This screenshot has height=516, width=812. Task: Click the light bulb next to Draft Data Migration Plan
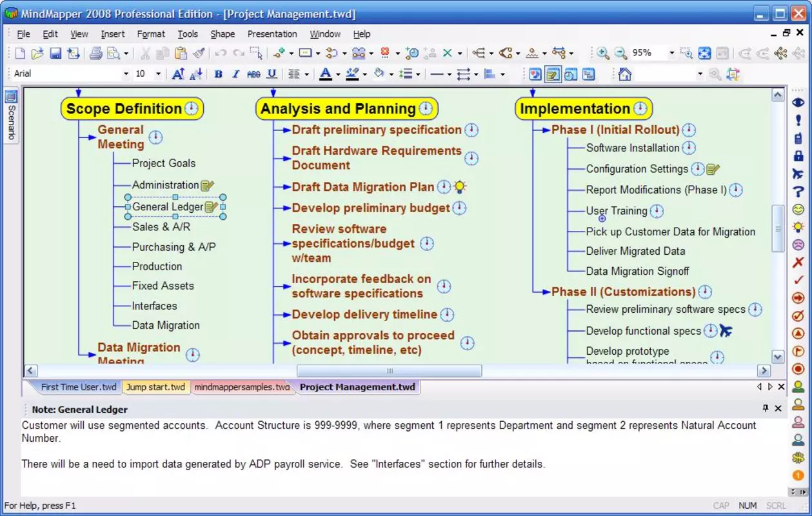[x=459, y=187]
